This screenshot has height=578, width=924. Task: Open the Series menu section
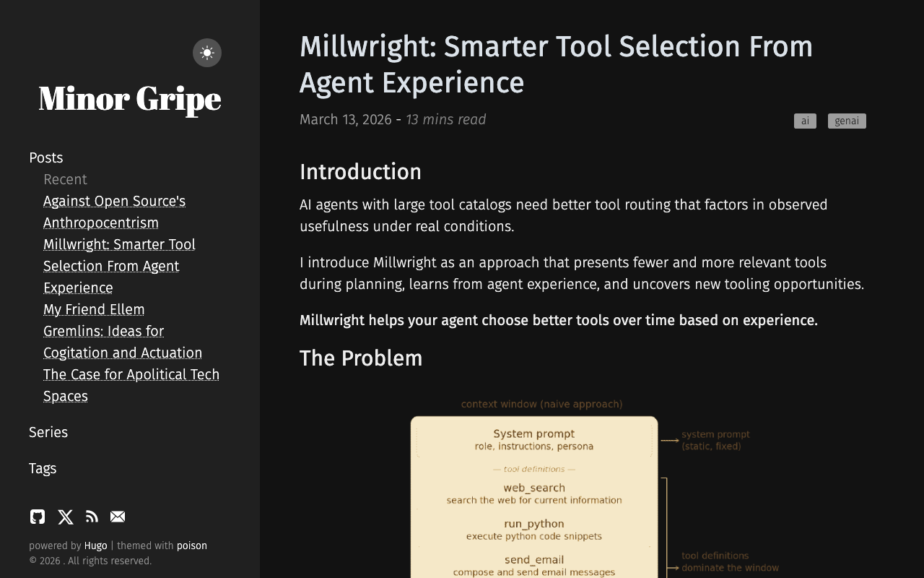pos(48,432)
